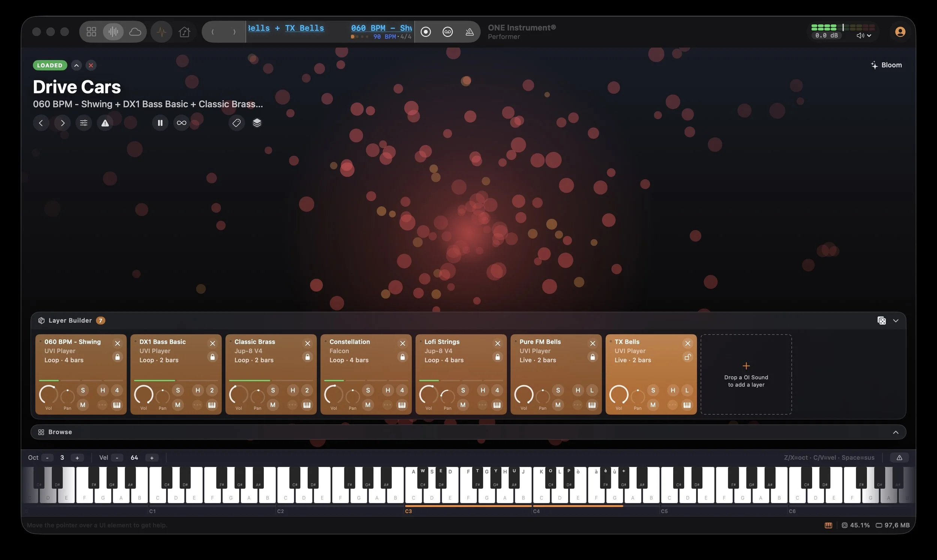Solo the 060 BPM - Shwing layer
The height and width of the screenshot is (560, 937).
(82, 390)
